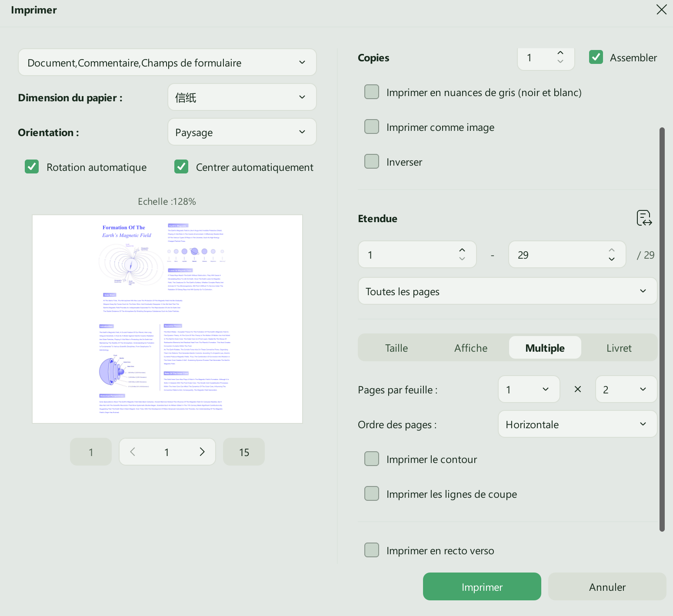Viewport: 673px width, 616px height.
Task: Click the page range swap icon beside Etendue
Action: (x=644, y=218)
